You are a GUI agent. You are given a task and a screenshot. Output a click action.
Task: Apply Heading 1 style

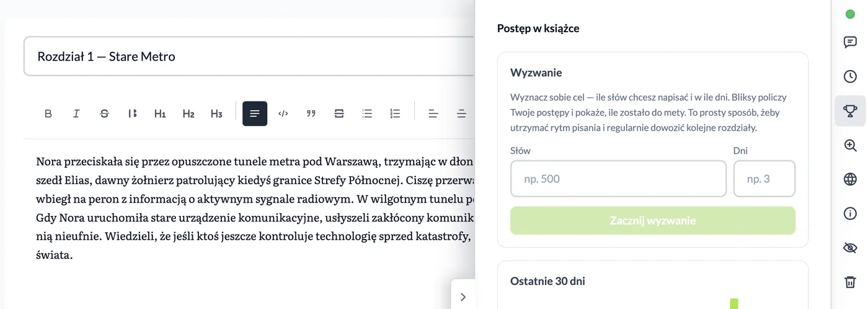tap(160, 113)
